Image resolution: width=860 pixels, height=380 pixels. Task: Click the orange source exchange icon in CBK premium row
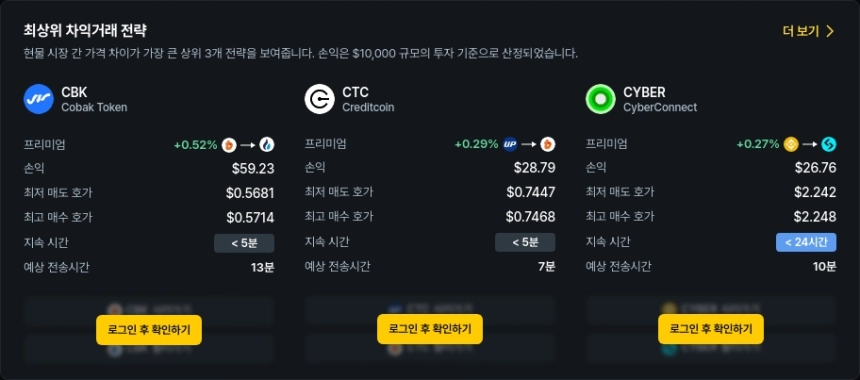[229, 145]
